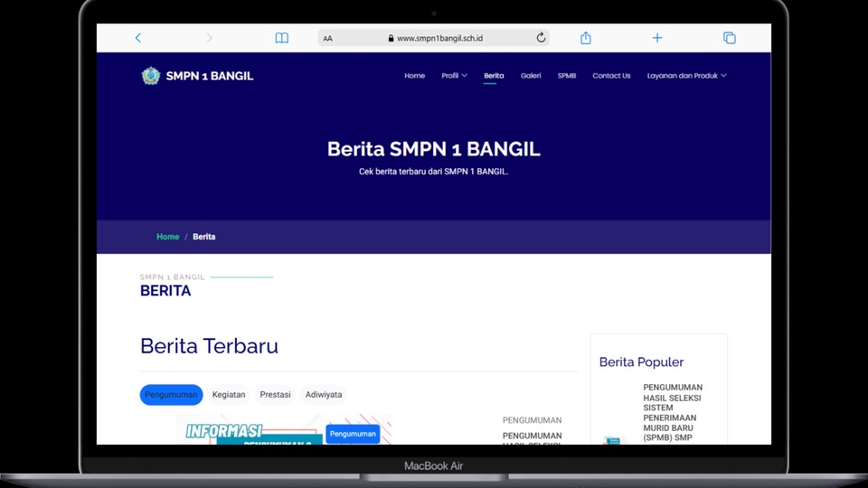Select the Adiwiyata filter tab
Image resolution: width=868 pixels, height=488 pixels.
point(324,395)
